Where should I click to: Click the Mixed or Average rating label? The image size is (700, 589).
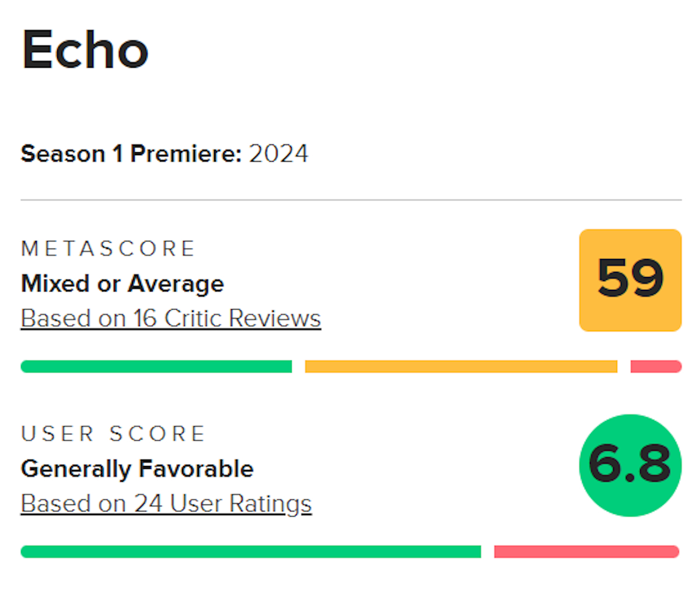tap(122, 283)
